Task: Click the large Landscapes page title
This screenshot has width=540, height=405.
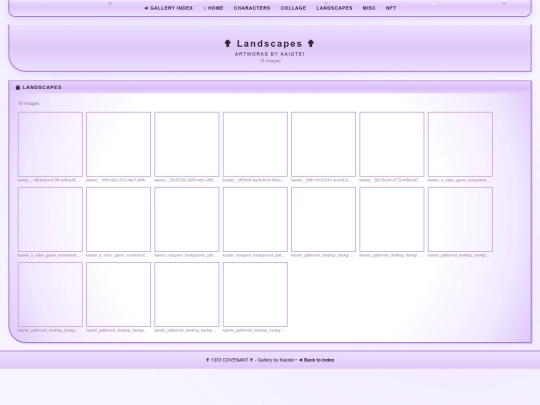Action: click(269, 44)
